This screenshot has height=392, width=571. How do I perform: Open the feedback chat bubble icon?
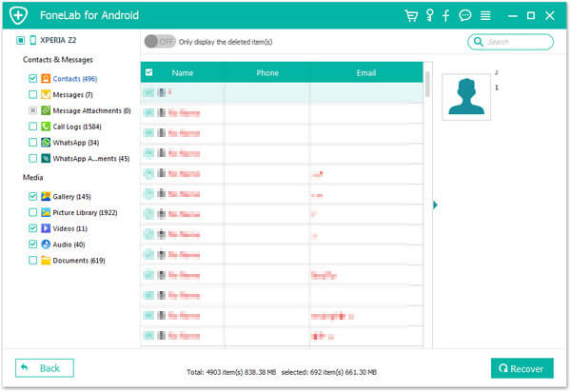[x=465, y=16]
